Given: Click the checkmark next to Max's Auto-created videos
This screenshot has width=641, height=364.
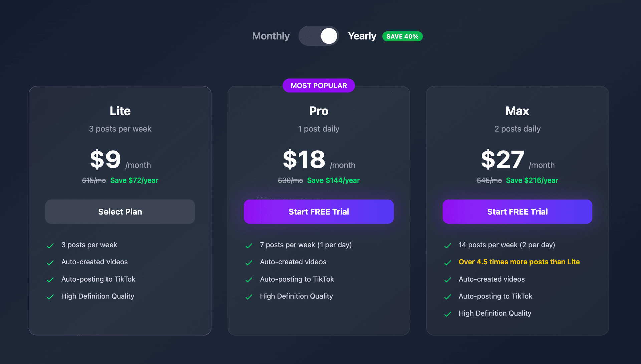Looking at the screenshot, I should pos(447,280).
